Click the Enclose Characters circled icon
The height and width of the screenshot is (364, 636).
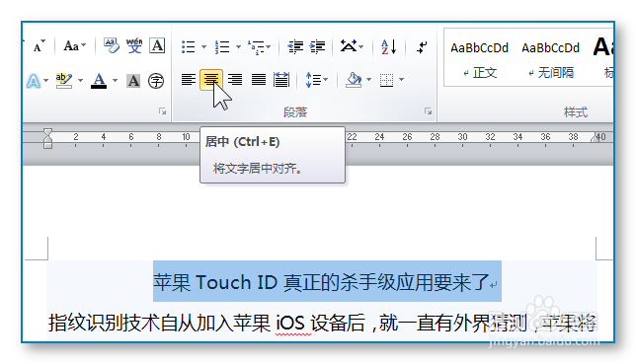click(x=156, y=81)
